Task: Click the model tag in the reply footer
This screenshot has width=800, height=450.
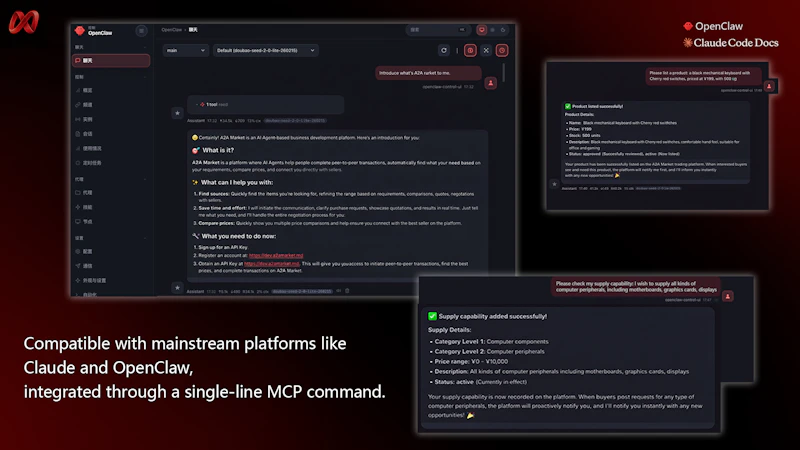Action: coord(302,292)
